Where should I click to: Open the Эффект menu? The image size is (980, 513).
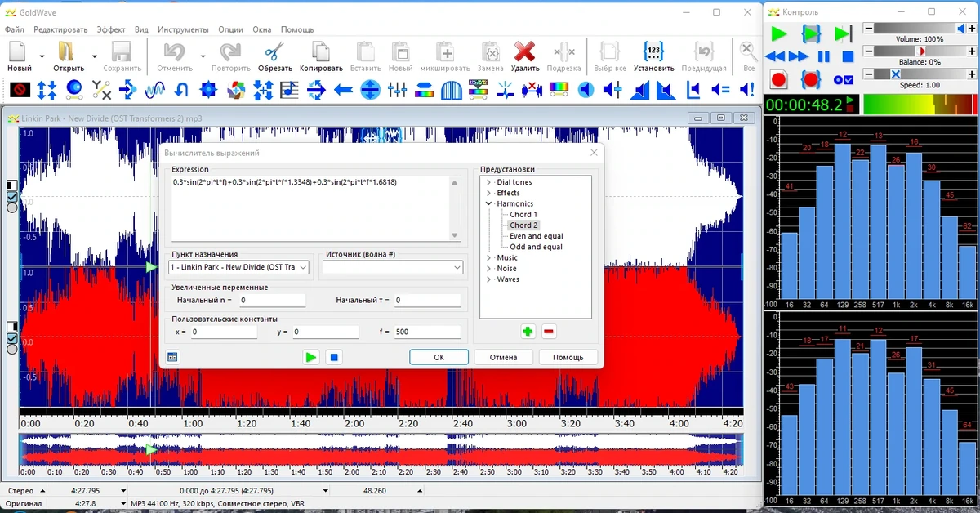pos(111,29)
